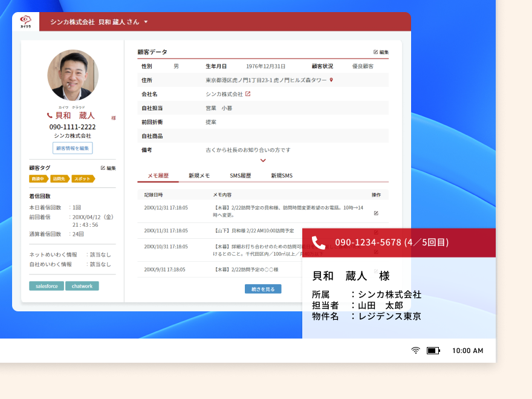Open the external link icon beside シンカ株式会社
The width and height of the screenshot is (532, 399).
pyautogui.click(x=248, y=94)
